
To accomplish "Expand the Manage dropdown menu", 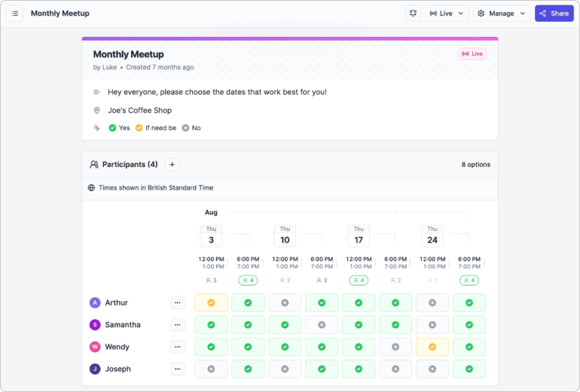I will click(502, 14).
